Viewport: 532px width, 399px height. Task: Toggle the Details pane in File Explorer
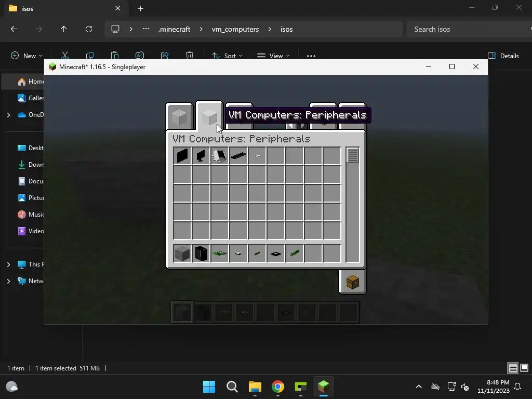(503, 56)
